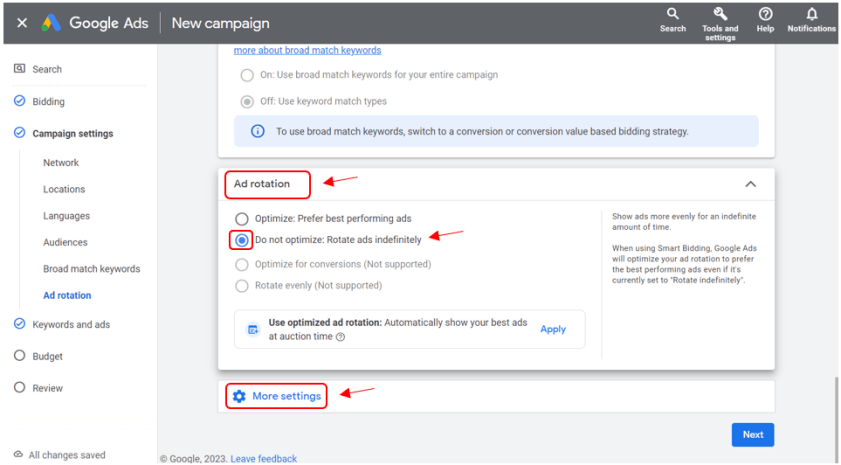Open Campaign settings step
Viewport: 841px width, 465px height.
72,134
